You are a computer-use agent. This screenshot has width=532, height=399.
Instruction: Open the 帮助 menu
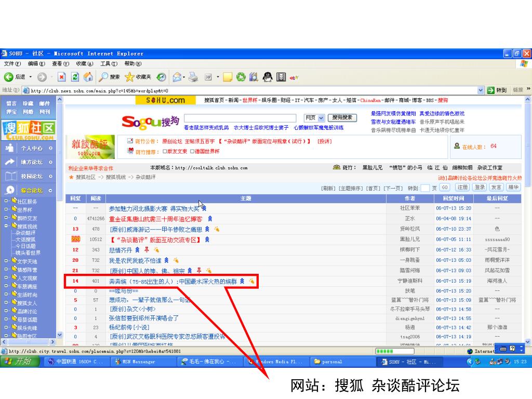click(132, 63)
